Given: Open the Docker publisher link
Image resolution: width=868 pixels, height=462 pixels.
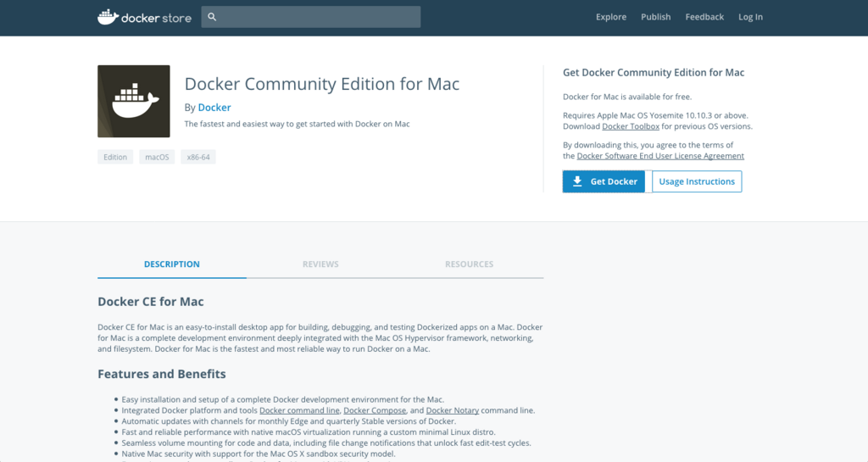Looking at the screenshot, I should (x=214, y=108).
